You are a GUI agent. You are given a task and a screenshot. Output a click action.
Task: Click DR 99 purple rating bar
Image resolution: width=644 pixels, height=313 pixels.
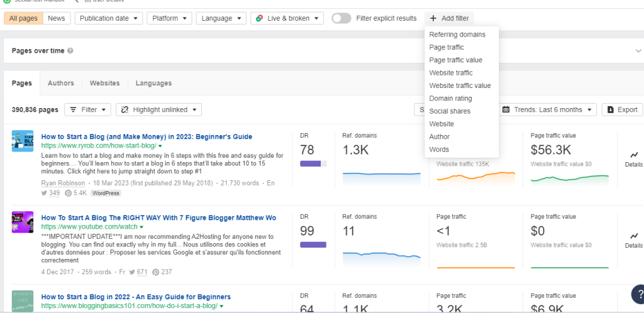(x=313, y=245)
